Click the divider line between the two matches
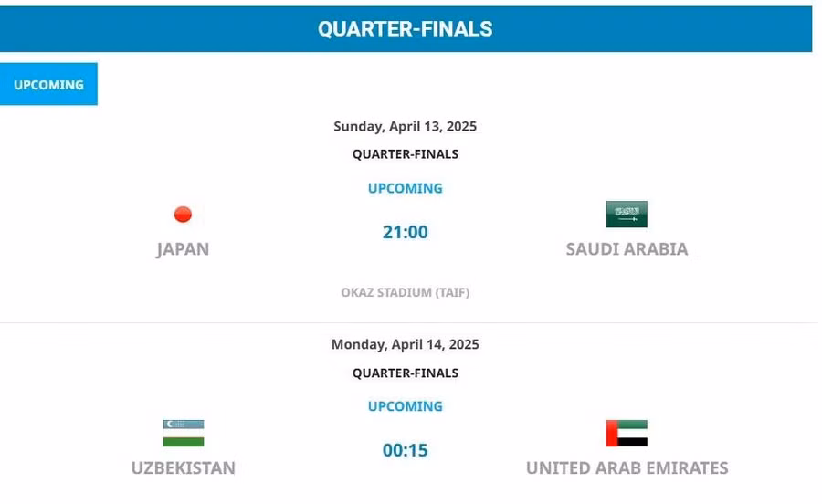The image size is (822, 504). [x=406, y=322]
